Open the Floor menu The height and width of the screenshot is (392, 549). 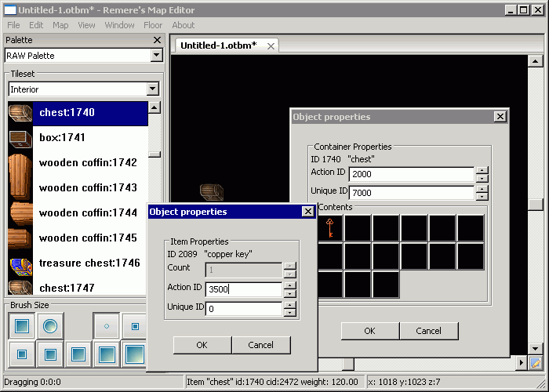pyautogui.click(x=153, y=25)
